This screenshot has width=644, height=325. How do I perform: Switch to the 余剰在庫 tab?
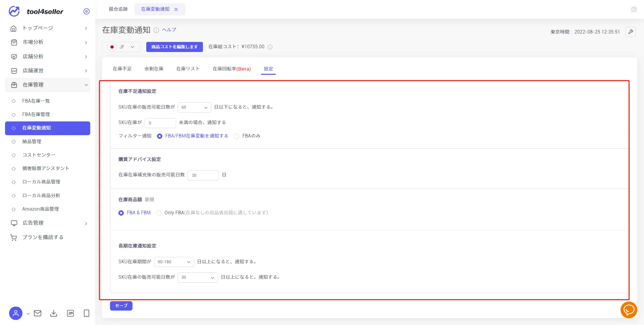pyautogui.click(x=154, y=69)
